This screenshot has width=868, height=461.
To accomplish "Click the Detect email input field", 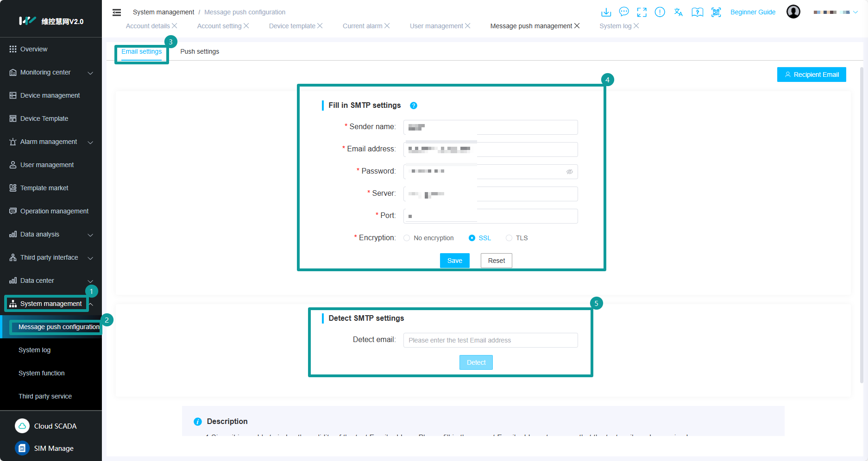I will coord(490,340).
